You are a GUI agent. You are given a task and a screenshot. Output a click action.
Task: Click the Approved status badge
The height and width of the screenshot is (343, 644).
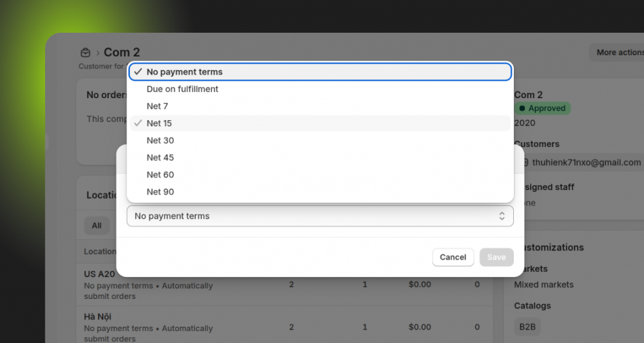click(542, 108)
